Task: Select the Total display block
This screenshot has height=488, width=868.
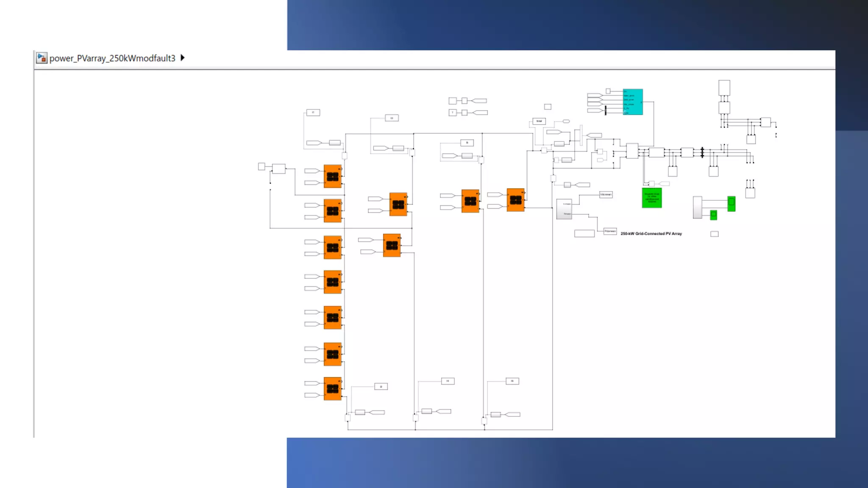Action: pyautogui.click(x=539, y=121)
